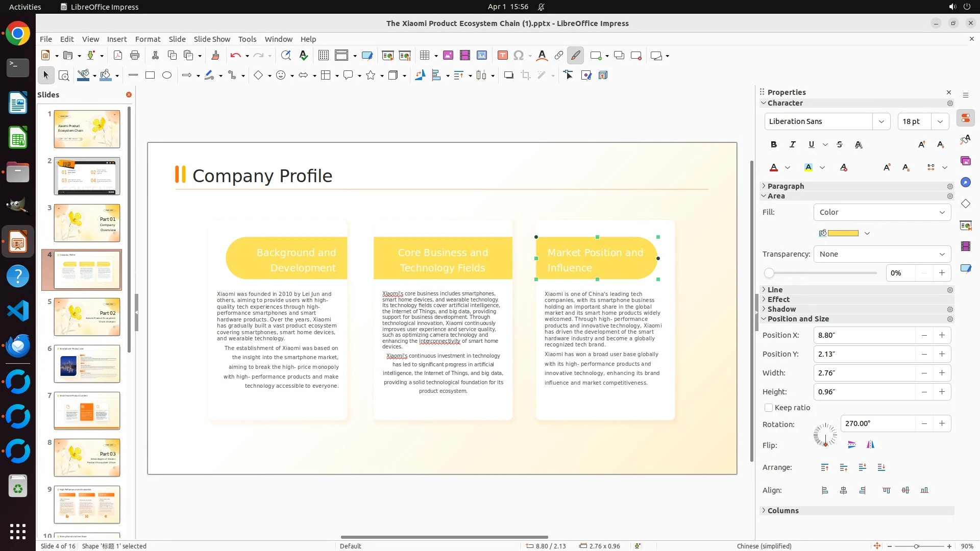Toggle Bold in the Character panel
Image resolution: width=980 pixels, height=551 pixels.
click(x=774, y=144)
